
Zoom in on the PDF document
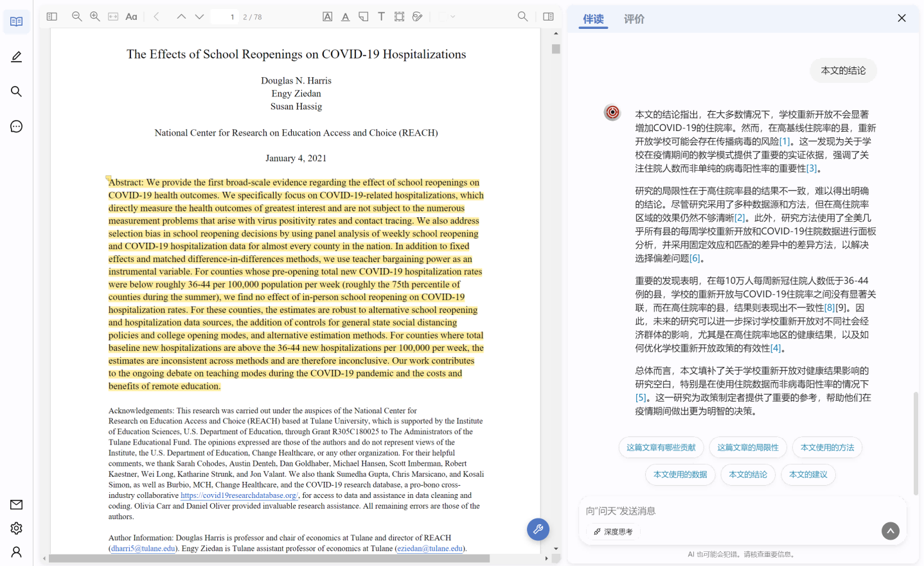tap(95, 17)
